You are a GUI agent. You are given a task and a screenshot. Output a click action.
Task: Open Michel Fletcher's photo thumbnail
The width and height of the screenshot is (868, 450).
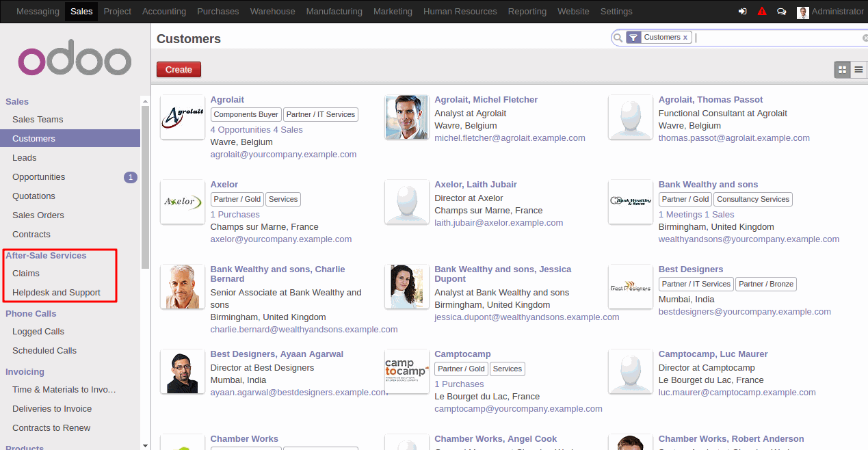tap(407, 117)
